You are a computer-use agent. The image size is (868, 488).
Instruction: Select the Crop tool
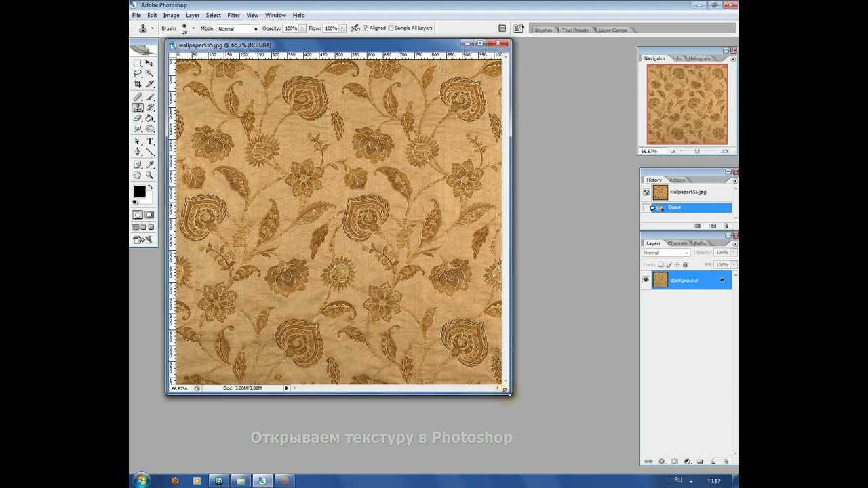[138, 84]
